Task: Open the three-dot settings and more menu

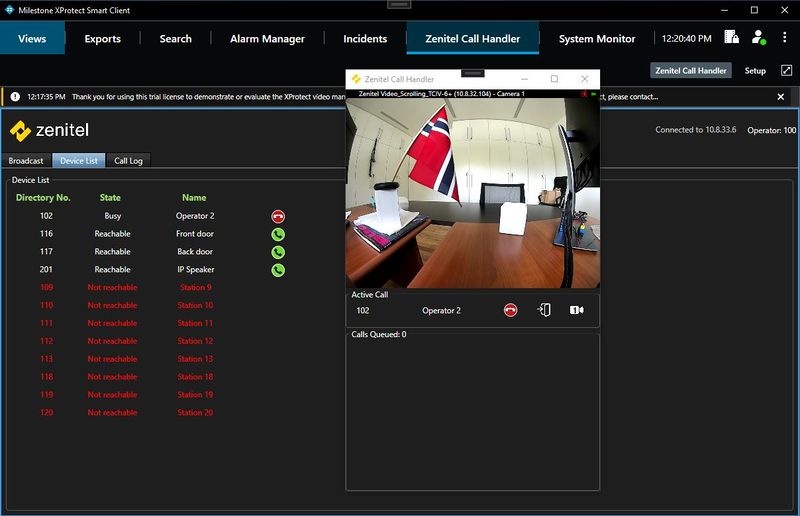Action: tap(785, 38)
